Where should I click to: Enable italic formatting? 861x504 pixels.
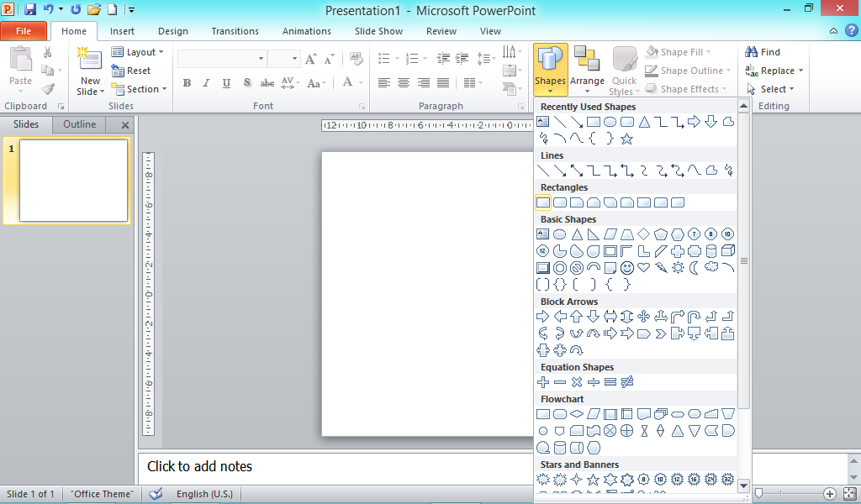coord(205,83)
